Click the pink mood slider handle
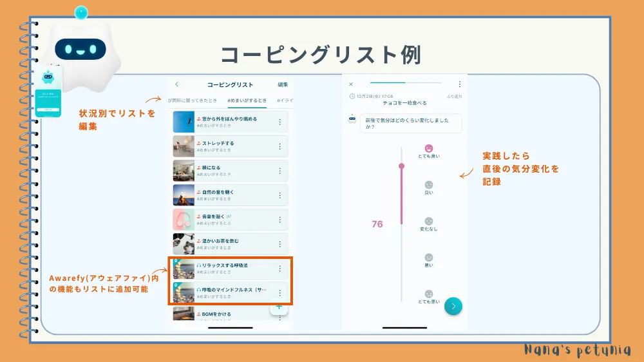This screenshot has height=362, width=644. (401, 166)
